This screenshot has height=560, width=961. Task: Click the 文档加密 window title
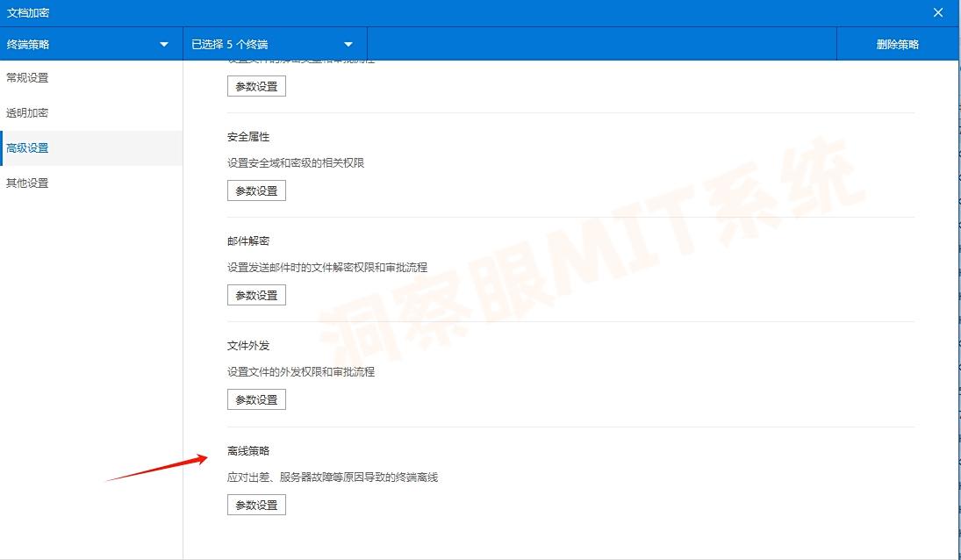point(28,12)
